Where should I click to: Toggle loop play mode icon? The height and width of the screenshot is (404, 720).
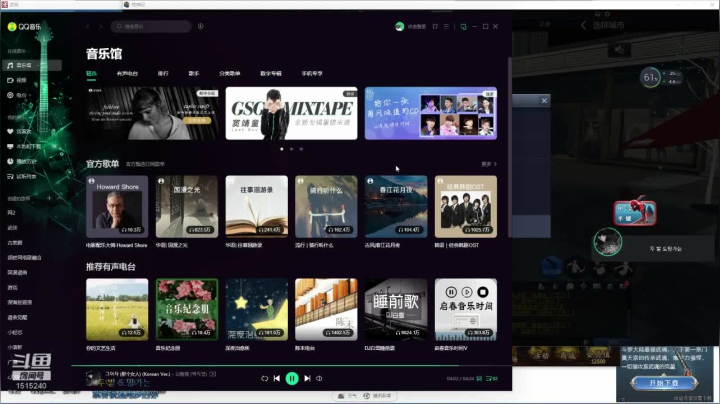pyautogui.click(x=264, y=378)
